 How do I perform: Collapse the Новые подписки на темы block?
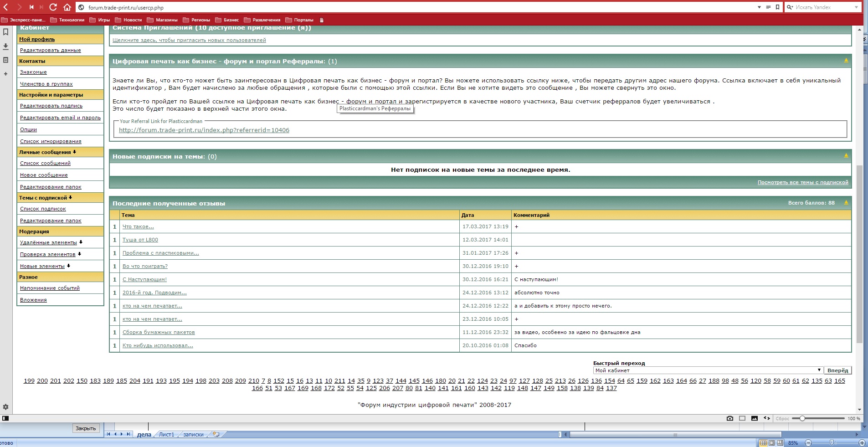[x=846, y=156]
